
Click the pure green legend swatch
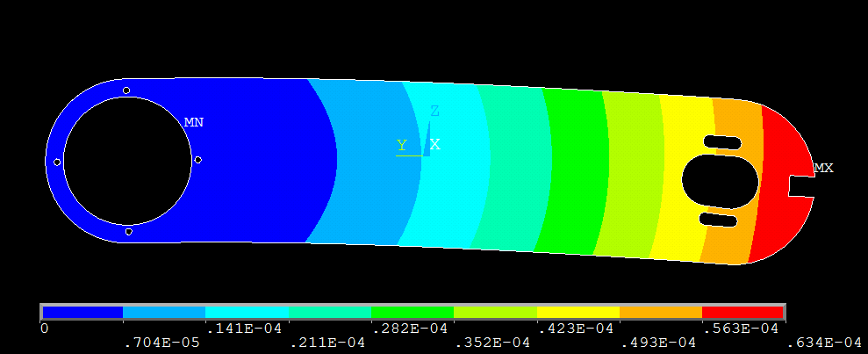(x=412, y=312)
